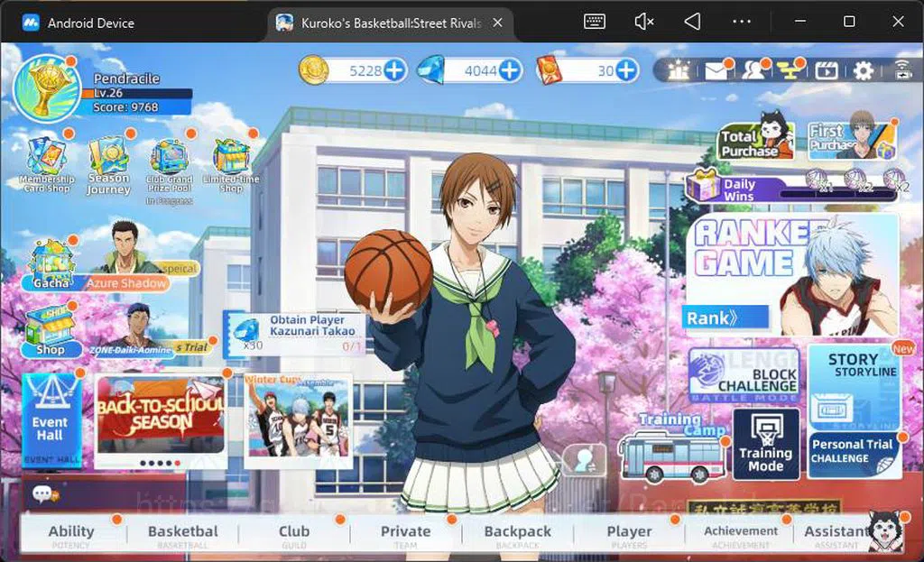This screenshot has width=924, height=562.
Task: Open the Season Journey icon
Action: click(108, 165)
